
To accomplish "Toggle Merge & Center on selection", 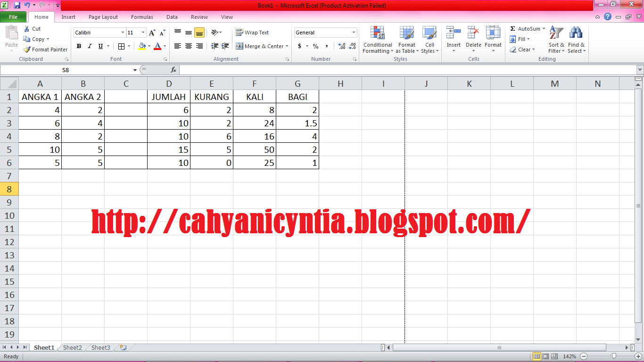I will (260, 46).
